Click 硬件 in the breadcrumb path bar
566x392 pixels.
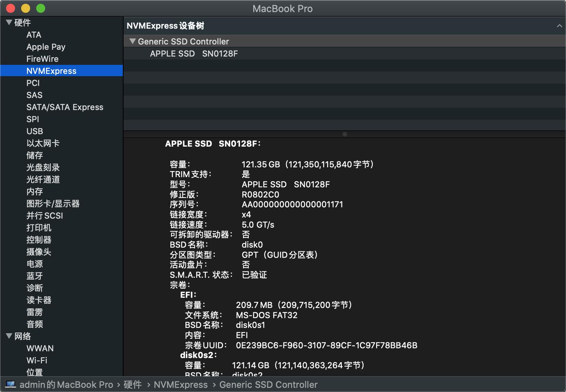[x=132, y=384]
